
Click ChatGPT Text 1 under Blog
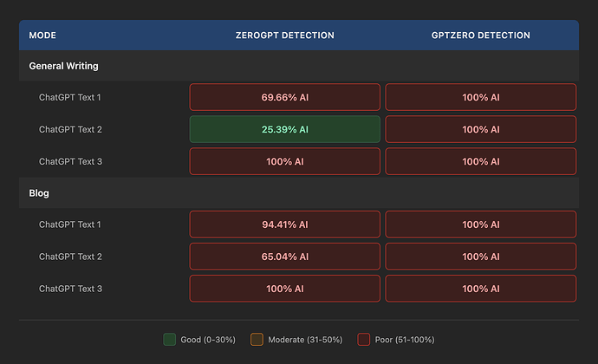tap(70, 224)
